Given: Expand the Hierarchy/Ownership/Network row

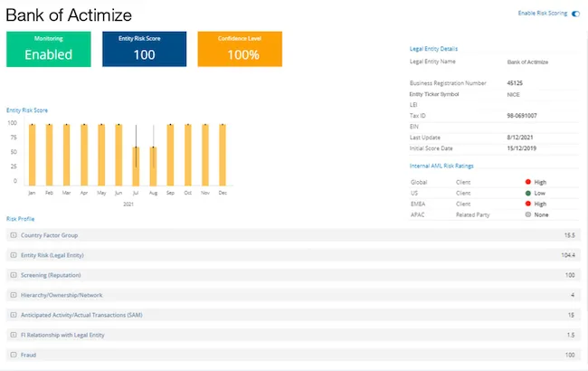Looking at the screenshot, I should [14, 295].
